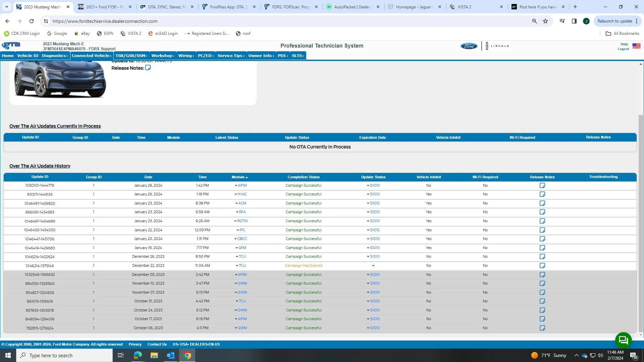Click the Logout link
644x362 pixels.
pyautogui.click(x=623, y=49)
